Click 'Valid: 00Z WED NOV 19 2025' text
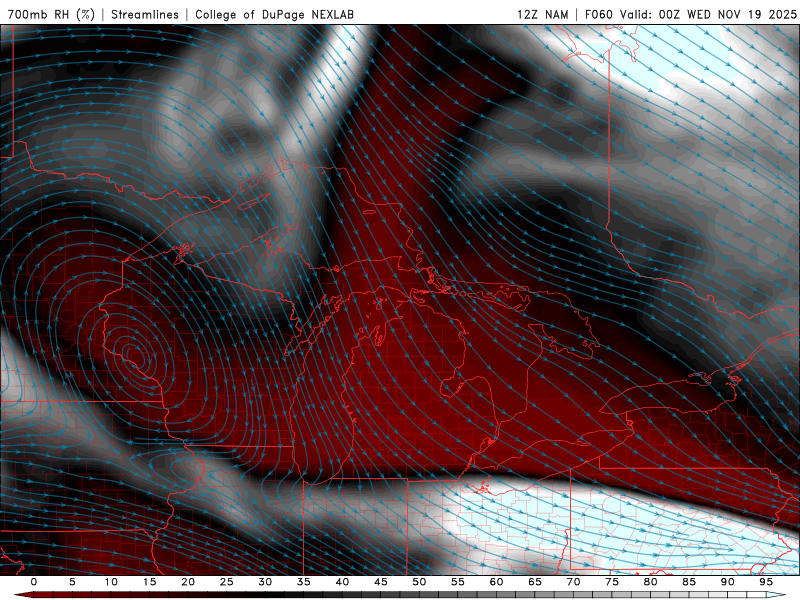 point(708,14)
